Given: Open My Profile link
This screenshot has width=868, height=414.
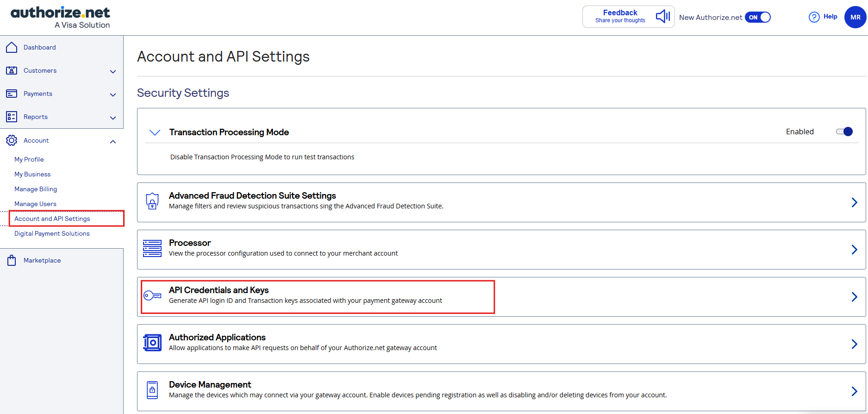Looking at the screenshot, I should [x=29, y=159].
